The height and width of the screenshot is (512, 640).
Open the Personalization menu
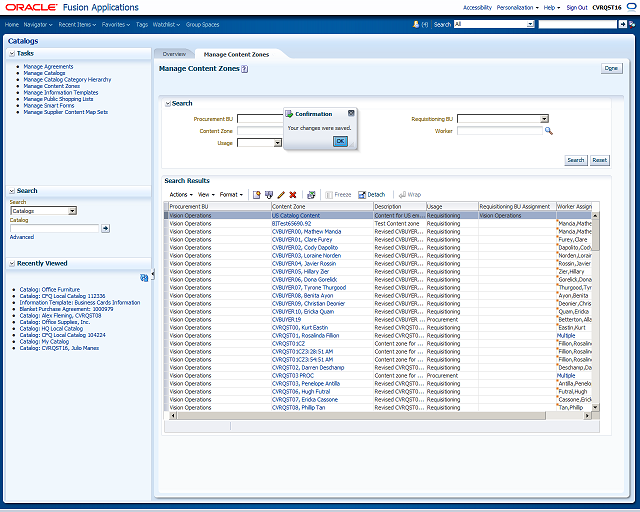517,7
